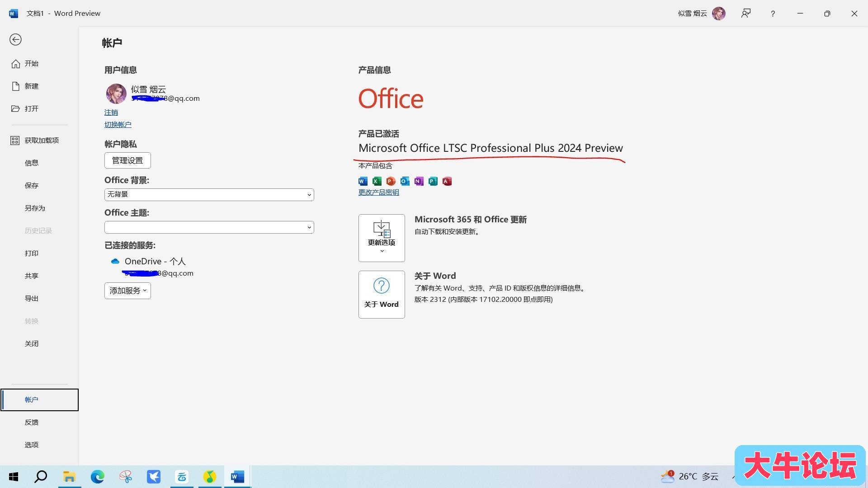Select 打开 in the sidebar

(x=39, y=109)
